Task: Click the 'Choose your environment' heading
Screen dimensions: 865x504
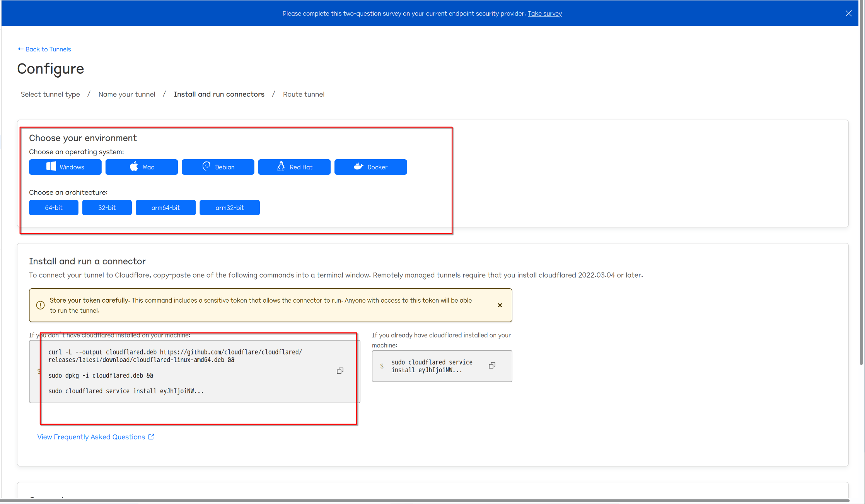Action: 83,138
